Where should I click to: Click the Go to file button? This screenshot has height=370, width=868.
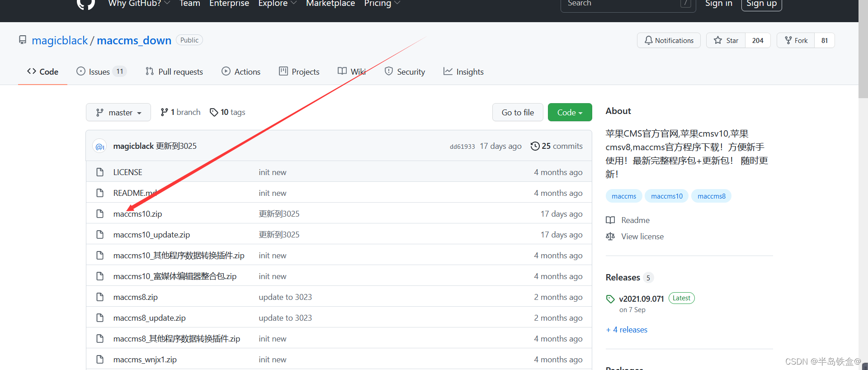(x=518, y=112)
